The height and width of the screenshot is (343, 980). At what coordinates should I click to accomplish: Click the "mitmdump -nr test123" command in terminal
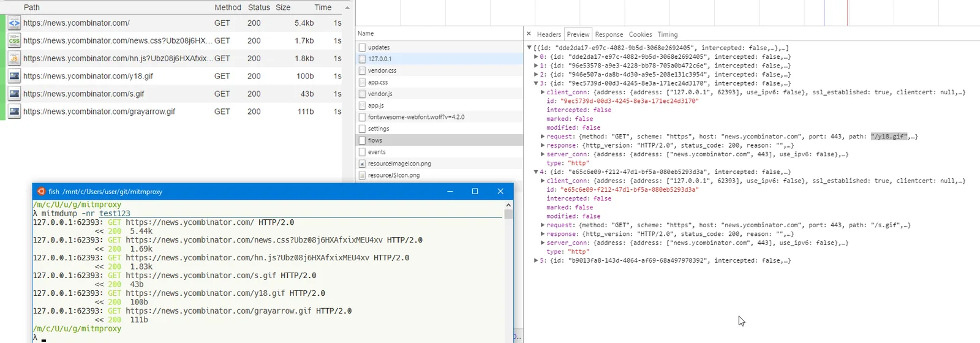point(86,214)
